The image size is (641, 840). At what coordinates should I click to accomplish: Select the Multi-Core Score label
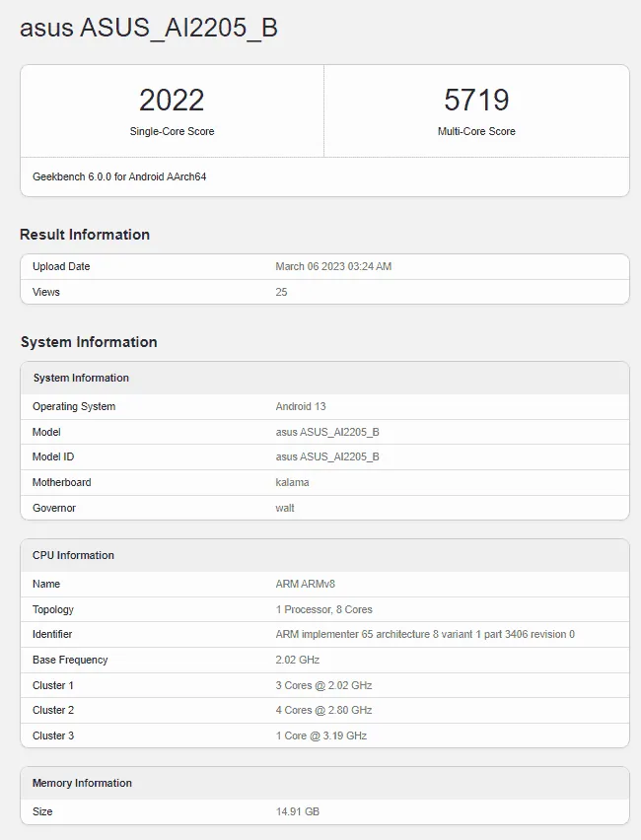point(476,131)
